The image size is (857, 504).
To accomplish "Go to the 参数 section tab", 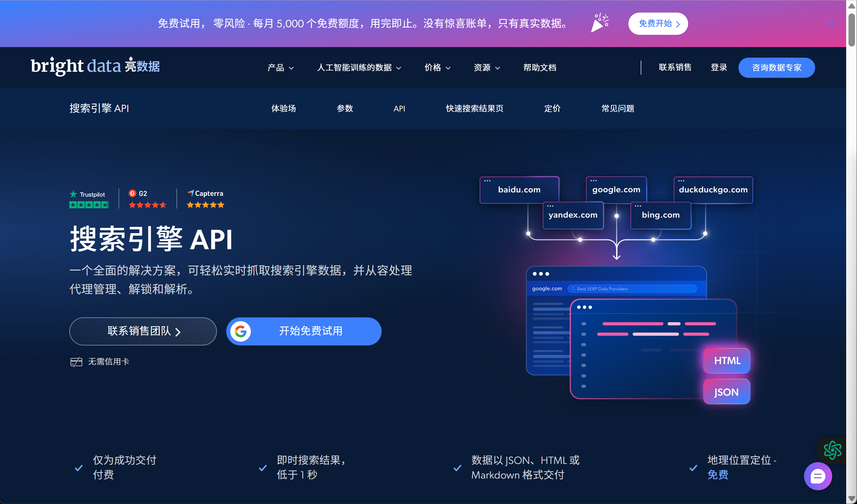I will [x=344, y=109].
